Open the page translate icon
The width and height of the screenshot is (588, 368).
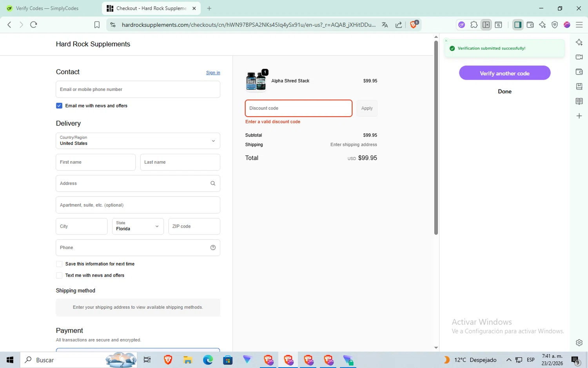pyautogui.click(x=385, y=25)
